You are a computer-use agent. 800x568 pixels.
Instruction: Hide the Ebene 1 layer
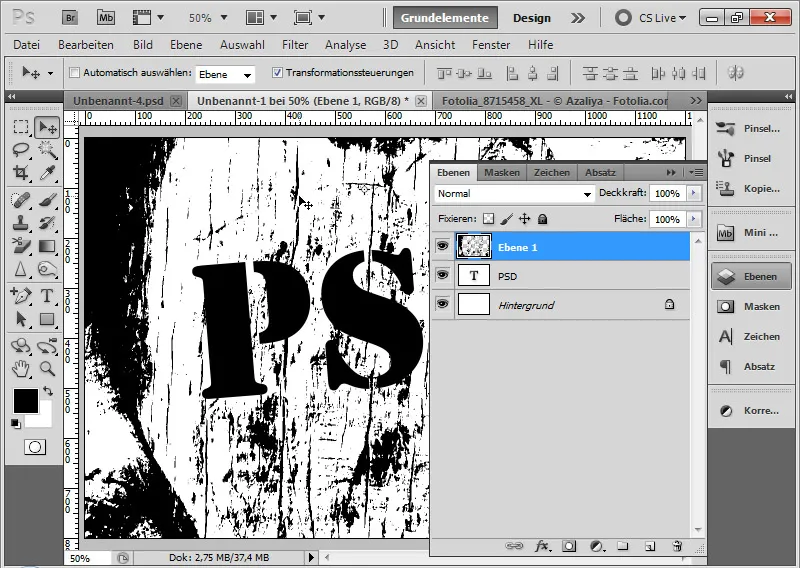pos(442,246)
